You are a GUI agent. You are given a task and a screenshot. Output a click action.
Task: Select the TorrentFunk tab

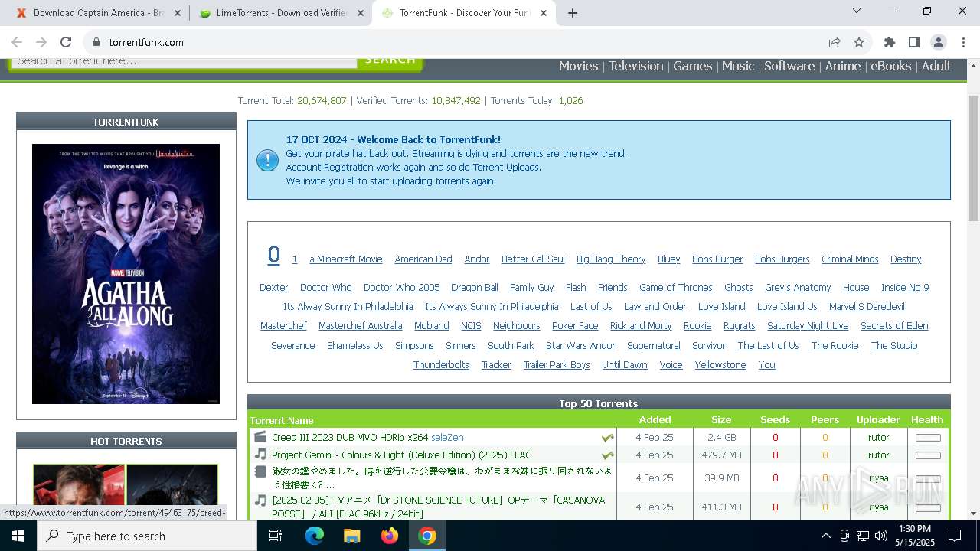[x=463, y=13]
